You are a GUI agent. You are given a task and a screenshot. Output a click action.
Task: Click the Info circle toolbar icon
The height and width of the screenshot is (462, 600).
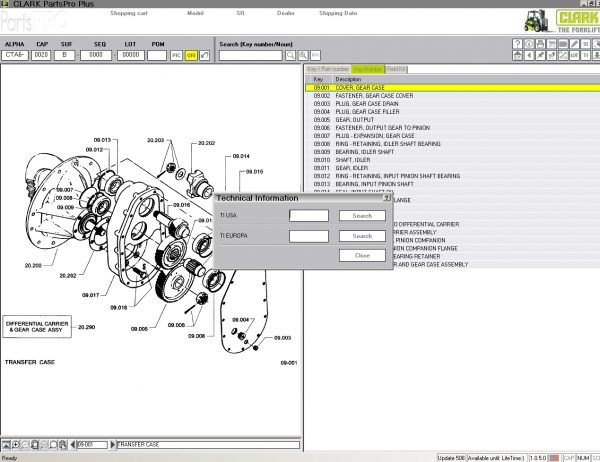click(529, 44)
